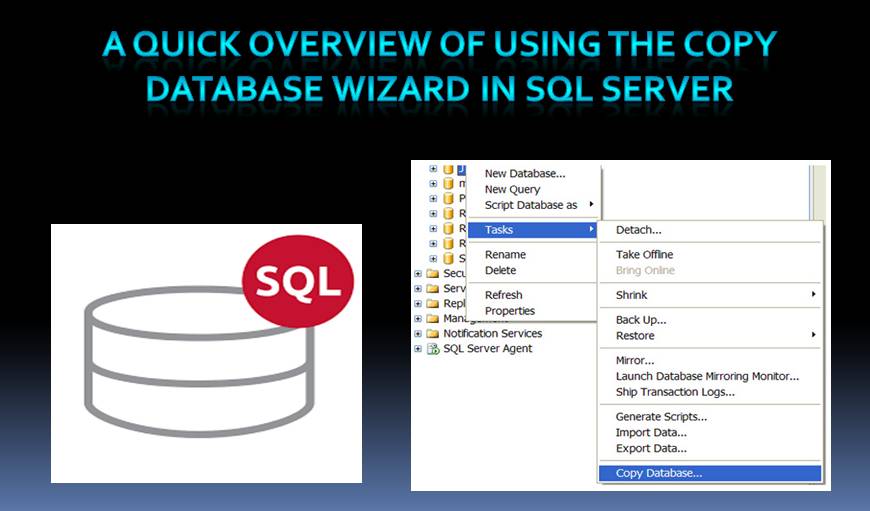Click the Notification Services folder icon
Image resolution: width=870 pixels, height=511 pixels.
click(x=432, y=333)
